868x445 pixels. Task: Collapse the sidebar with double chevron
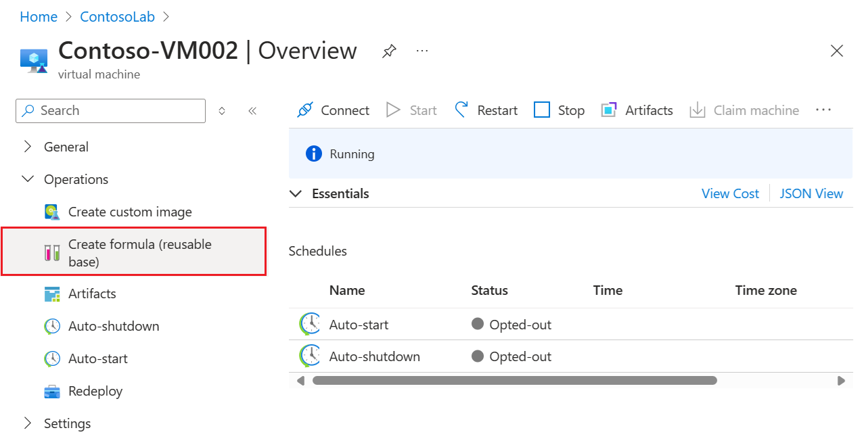click(x=252, y=111)
